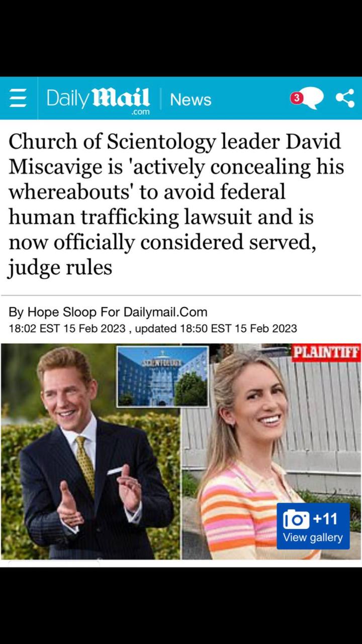
Task: Tap the red 3 comment count badge
Action: pos(297,99)
